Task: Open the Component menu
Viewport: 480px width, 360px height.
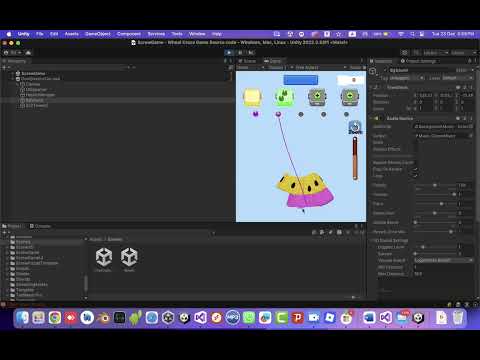Action: point(129,34)
